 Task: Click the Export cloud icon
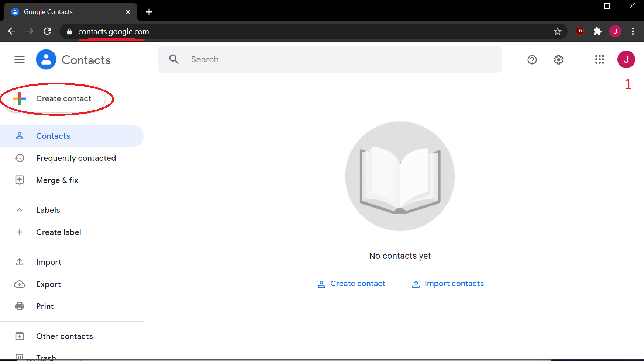(x=20, y=284)
